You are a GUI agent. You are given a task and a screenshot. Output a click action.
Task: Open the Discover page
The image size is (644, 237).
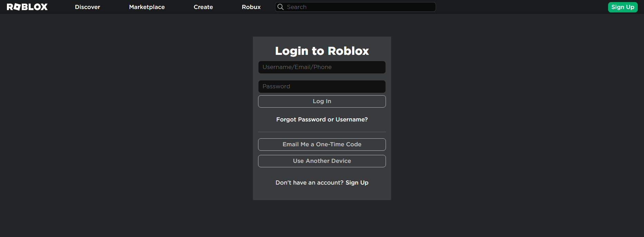(x=87, y=7)
